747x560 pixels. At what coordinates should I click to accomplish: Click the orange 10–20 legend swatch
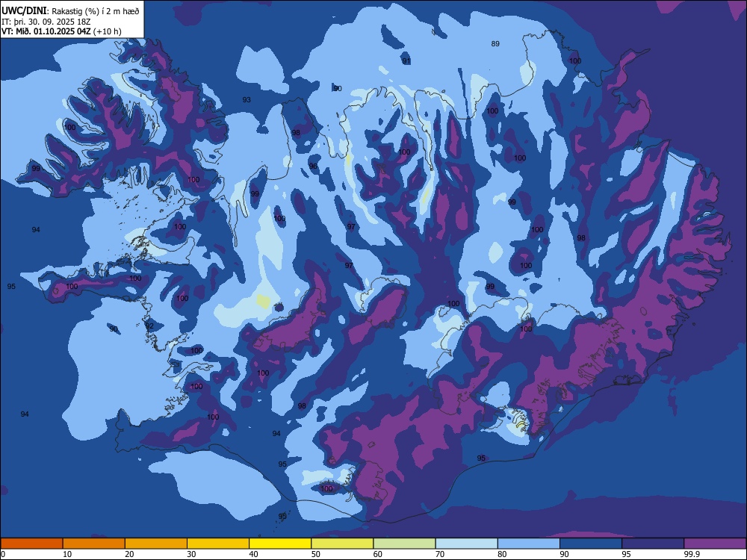94,544
